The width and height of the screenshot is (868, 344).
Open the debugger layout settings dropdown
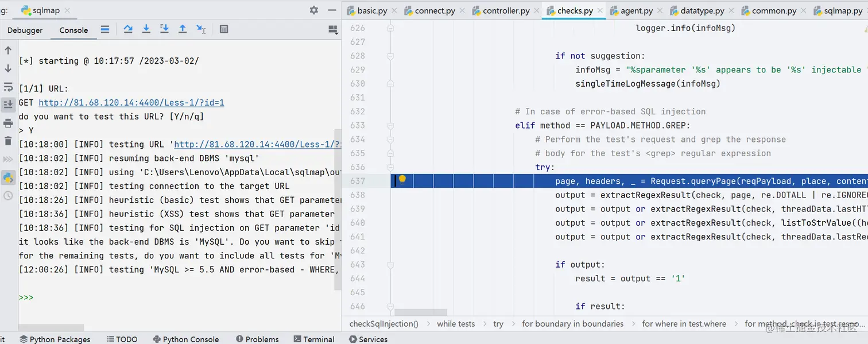tap(332, 30)
